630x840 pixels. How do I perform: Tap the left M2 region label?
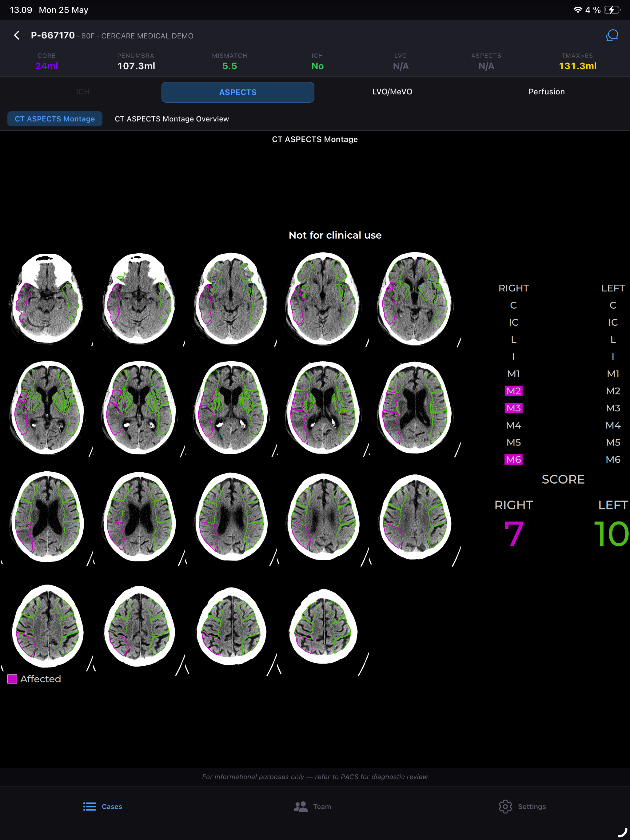[x=613, y=391]
